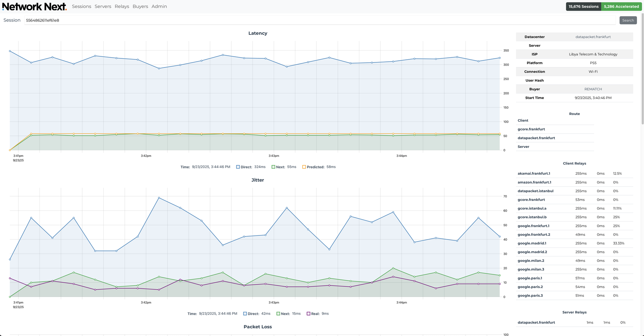
Task: Open the datapacket.frankfurt datacenter link
Action: (593, 37)
